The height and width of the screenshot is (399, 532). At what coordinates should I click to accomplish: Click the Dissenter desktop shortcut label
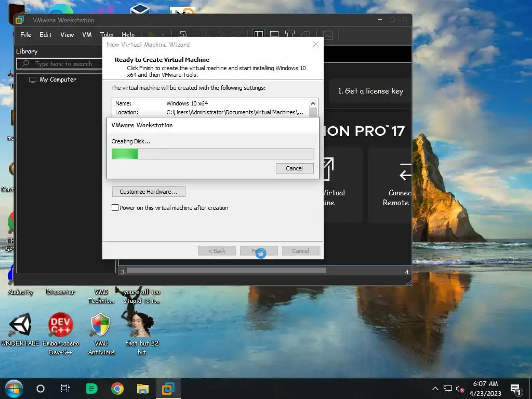pyautogui.click(x=60, y=292)
